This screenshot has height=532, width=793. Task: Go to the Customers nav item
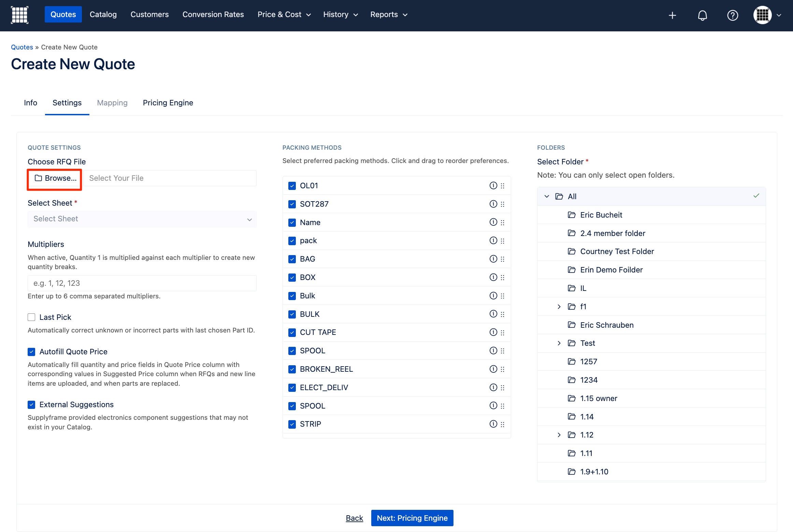[149, 14]
